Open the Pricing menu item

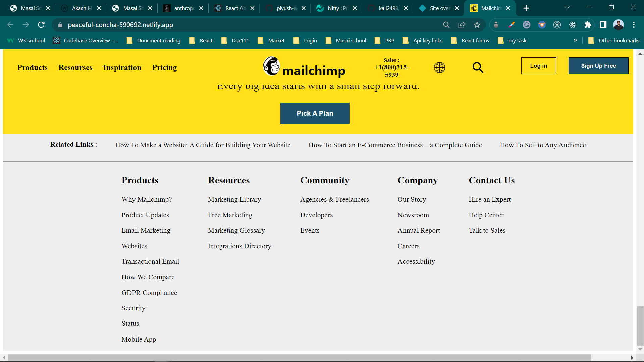click(164, 67)
